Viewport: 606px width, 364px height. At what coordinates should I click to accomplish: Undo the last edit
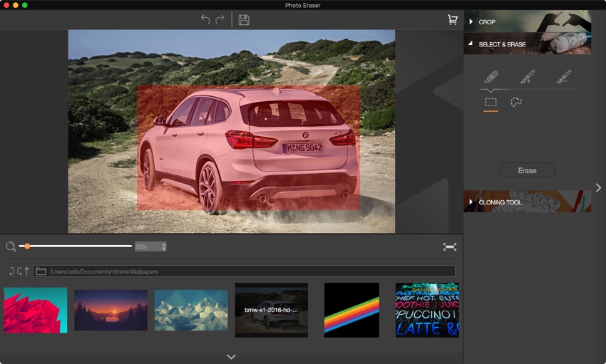(x=205, y=19)
